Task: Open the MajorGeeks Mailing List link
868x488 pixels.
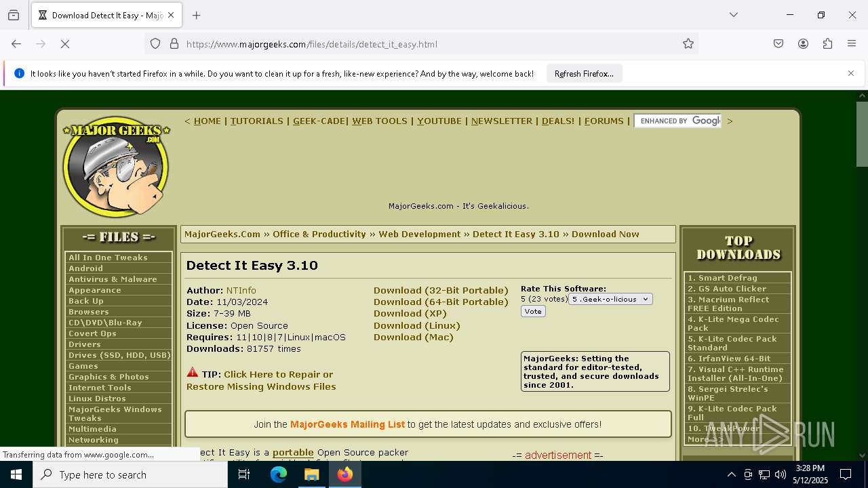Action: coord(347,424)
